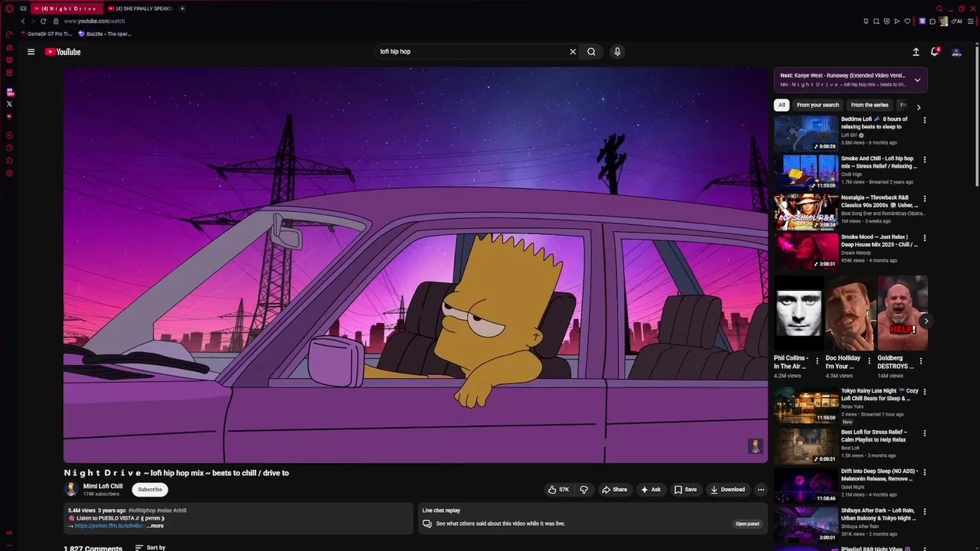
Task: Click the channel watermark in the video
Action: coord(755,447)
